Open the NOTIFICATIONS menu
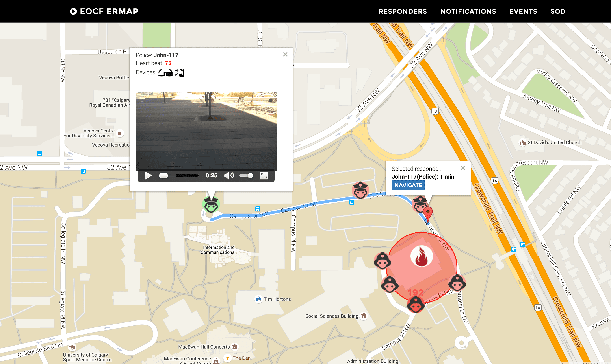The width and height of the screenshot is (611, 364). (468, 11)
